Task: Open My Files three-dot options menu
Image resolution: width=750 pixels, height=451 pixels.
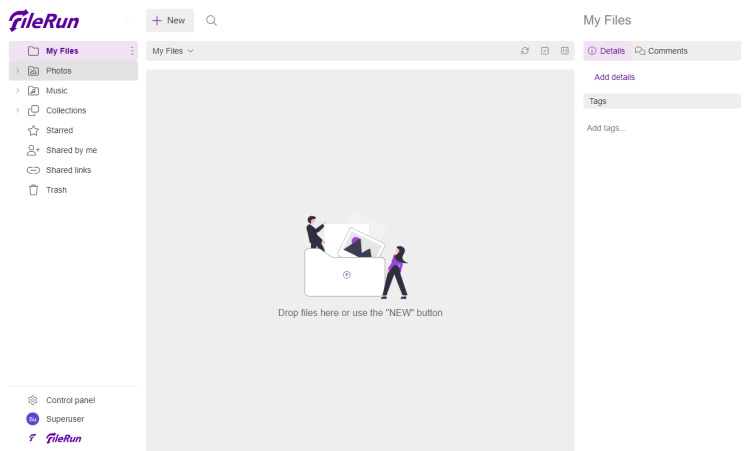Action: pos(131,51)
